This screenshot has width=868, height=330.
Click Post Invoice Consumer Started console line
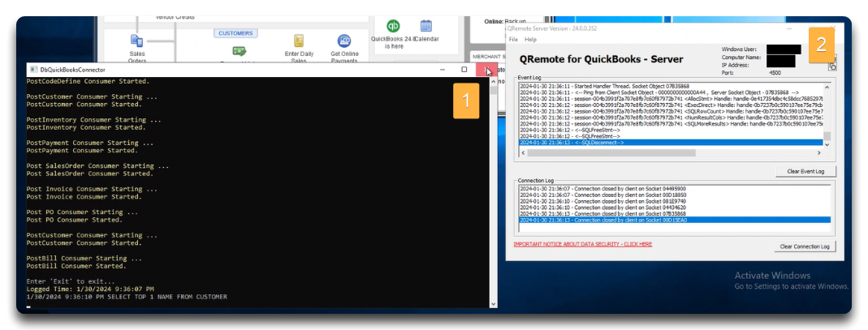(x=84, y=197)
